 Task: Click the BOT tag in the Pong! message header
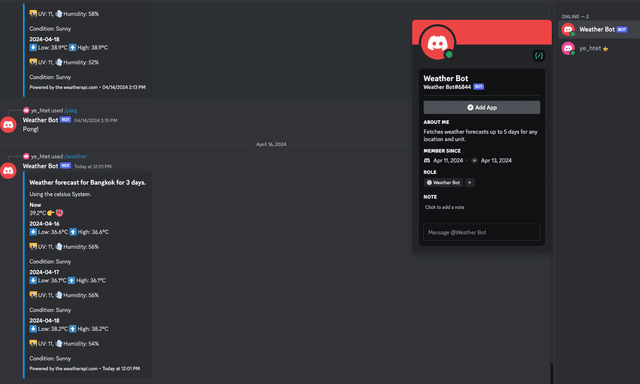(65, 120)
